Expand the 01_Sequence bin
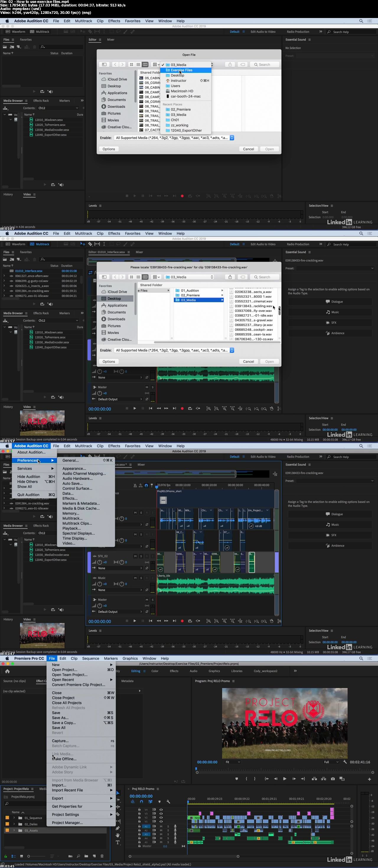Screen dimensions: 378x868 pos(14,818)
